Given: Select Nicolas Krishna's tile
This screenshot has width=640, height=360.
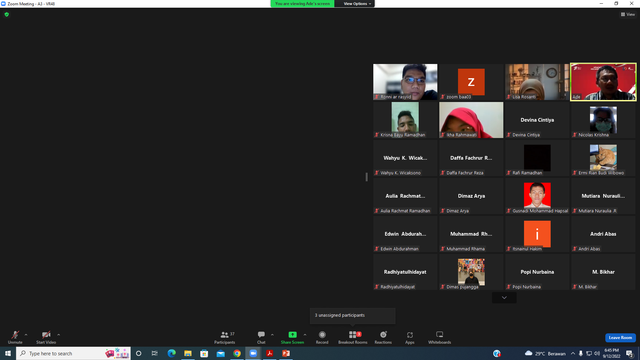Looking at the screenshot, I should point(603,120).
